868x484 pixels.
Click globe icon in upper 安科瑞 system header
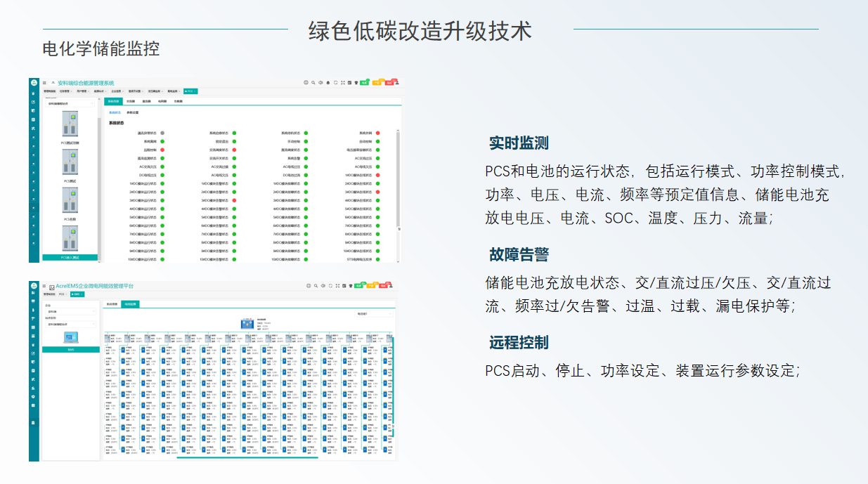[x=306, y=83]
